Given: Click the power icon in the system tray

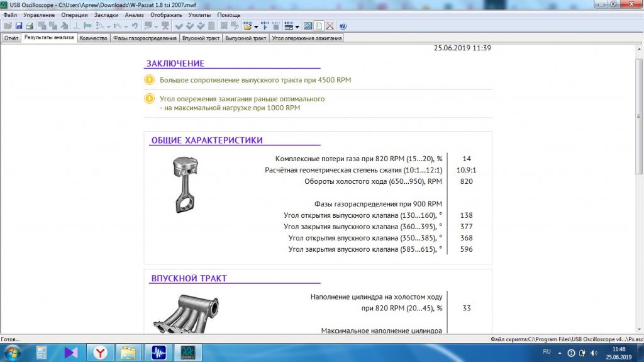Looking at the screenshot, I should click(x=582, y=353).
